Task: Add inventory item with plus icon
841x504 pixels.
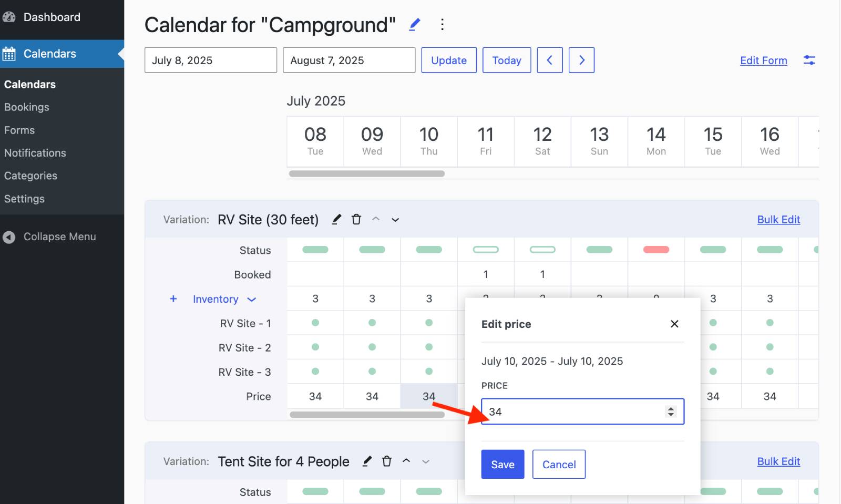Action: tap(173, 299)
